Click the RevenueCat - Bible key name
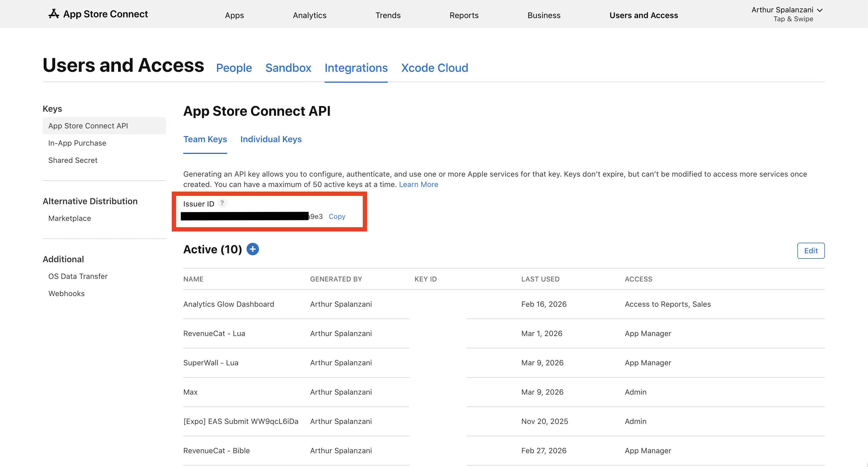 click(217, 451)
